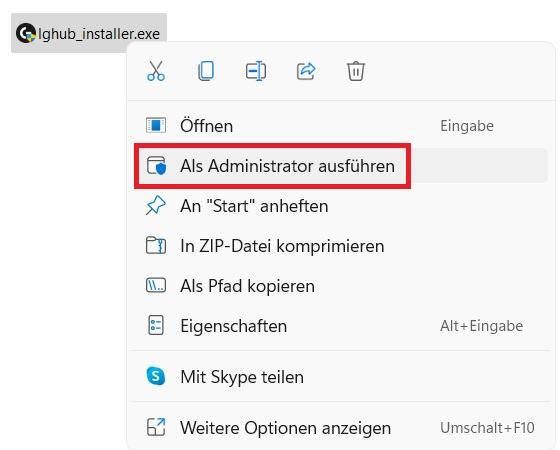Click the Share icon
This screenshot has width=560, height=450.
[306, 71]
